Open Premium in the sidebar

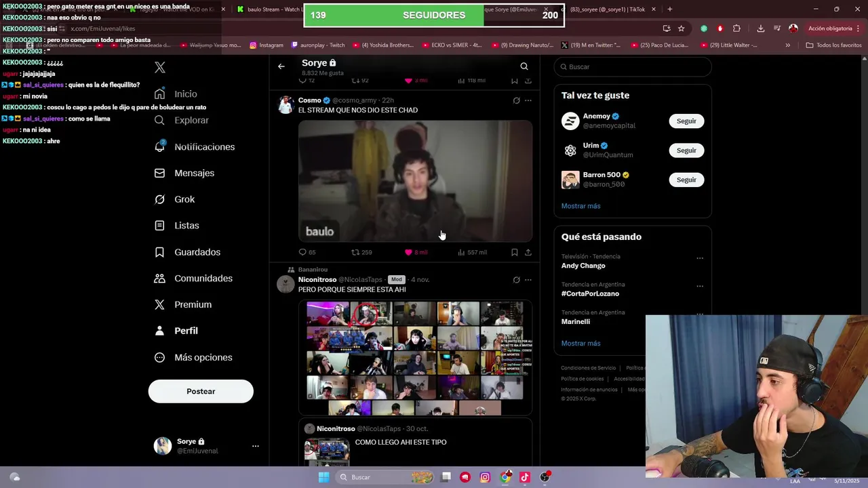pos(182,304)
